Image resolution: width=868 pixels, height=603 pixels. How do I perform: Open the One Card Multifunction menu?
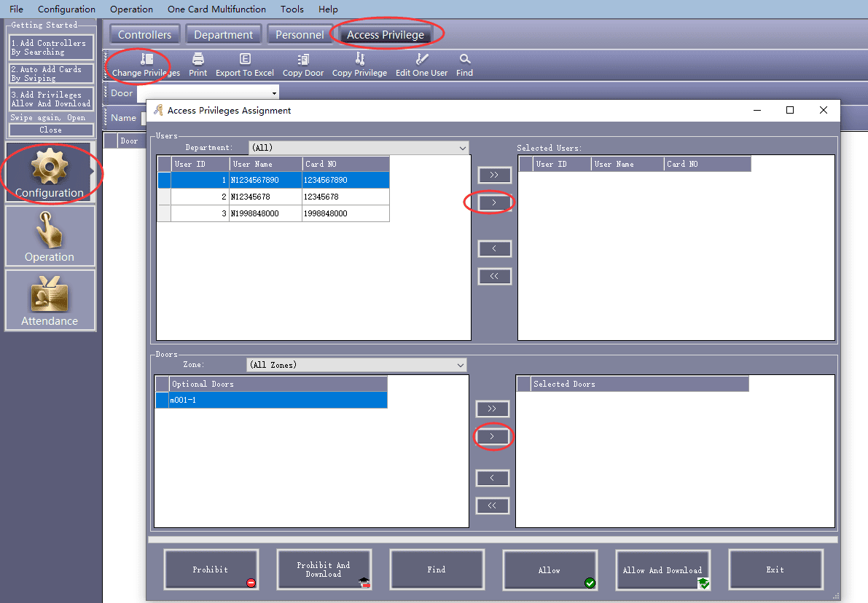216,9
